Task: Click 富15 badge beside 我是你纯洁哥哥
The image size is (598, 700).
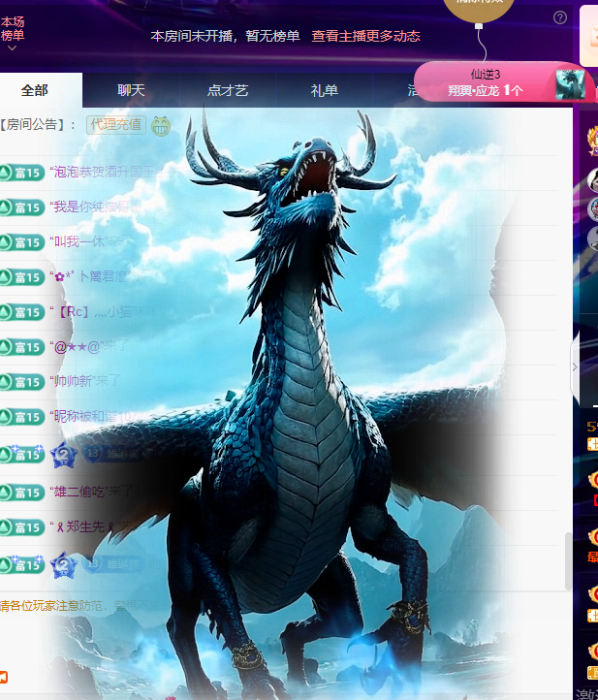Action: click(x=22, y=207)
